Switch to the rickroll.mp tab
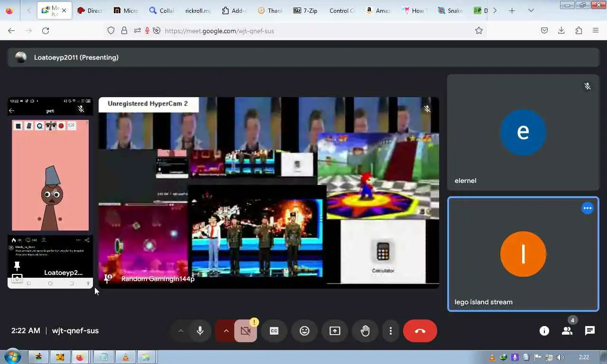The width and height of the screenshot is (607, 364). pyautogui.click(x=198, y=10)
